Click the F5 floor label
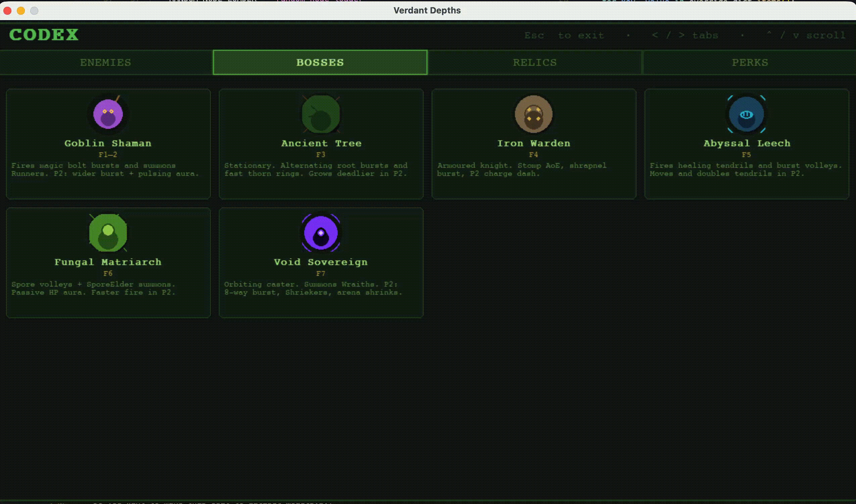Viewport: 856px width, 504px height. point(746,155)
